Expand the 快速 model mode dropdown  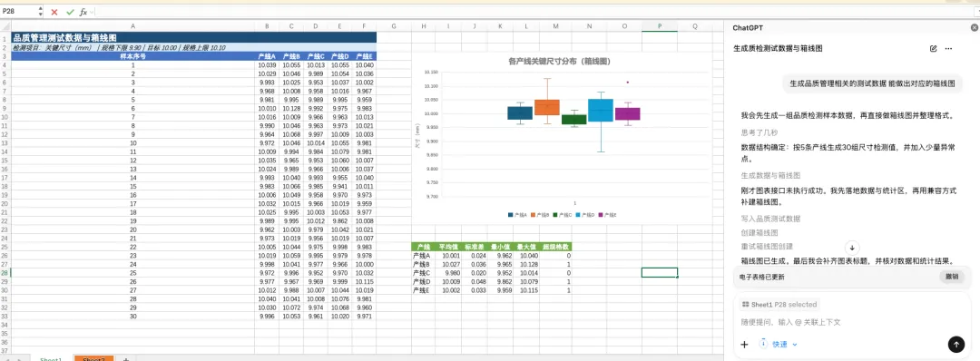coord(779,344)
